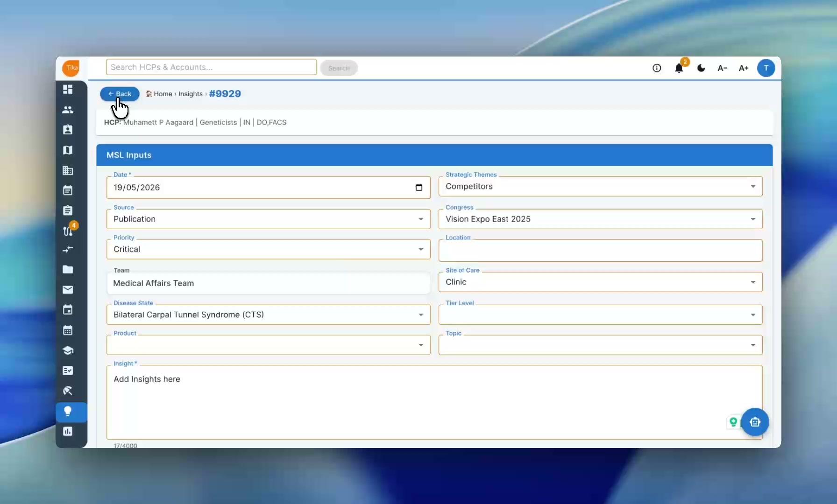Focus the Search HCPs & Accounts field
837x504 pixels.
(211, 67)
